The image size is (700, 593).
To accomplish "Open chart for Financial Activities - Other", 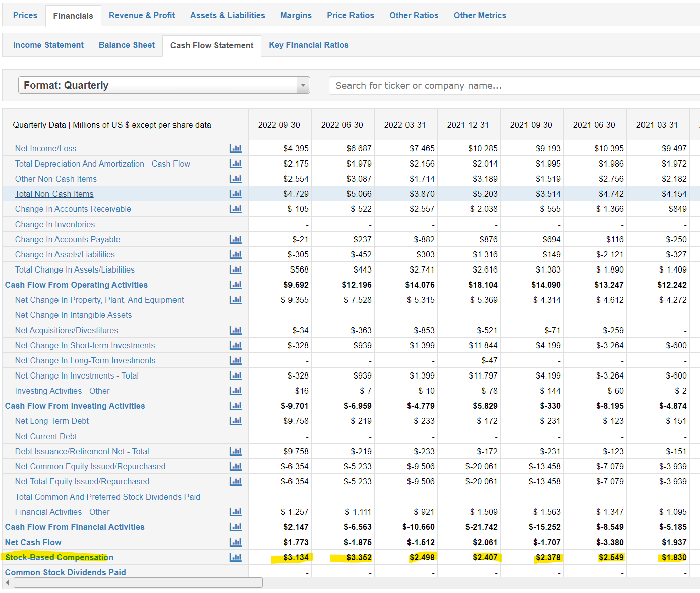I will (x=236, y=512).
